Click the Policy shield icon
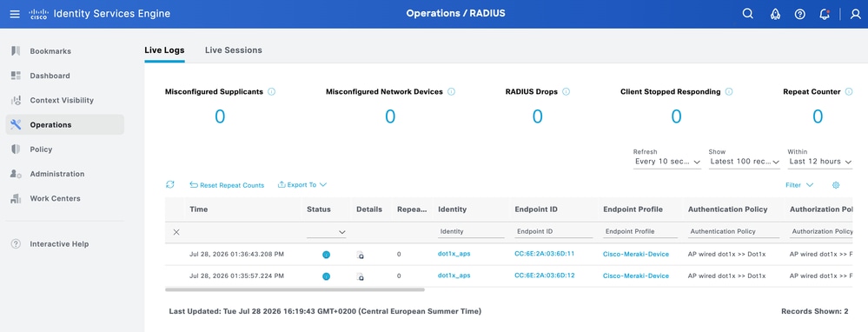This screenshot has height=332, width=868. coord(16,149)
